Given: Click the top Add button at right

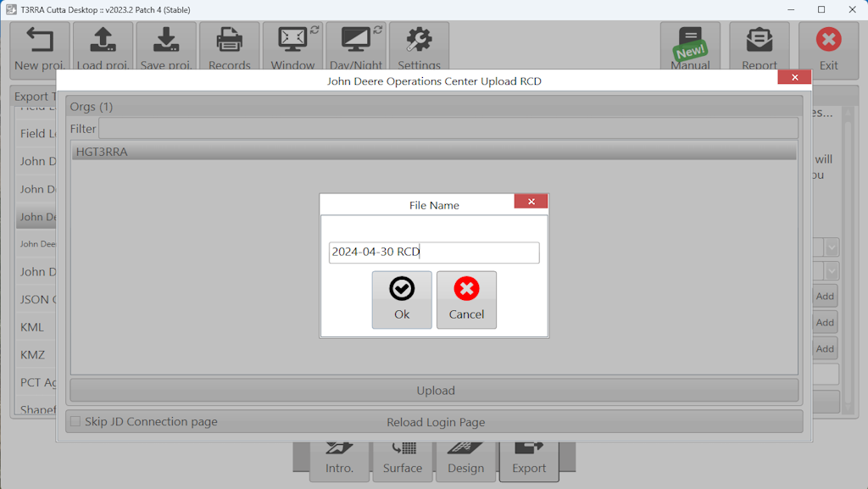Looking at the screenshot, I should pos(824,296).
